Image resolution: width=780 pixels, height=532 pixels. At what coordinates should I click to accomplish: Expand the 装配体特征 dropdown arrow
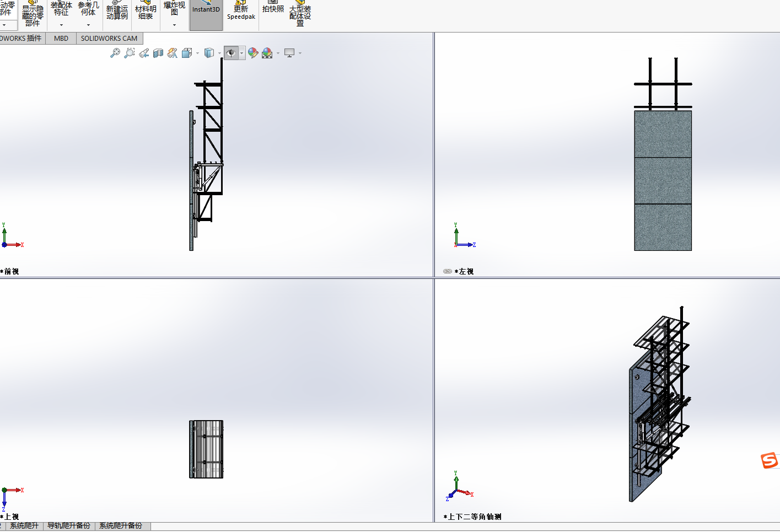[x=61, y=25]
